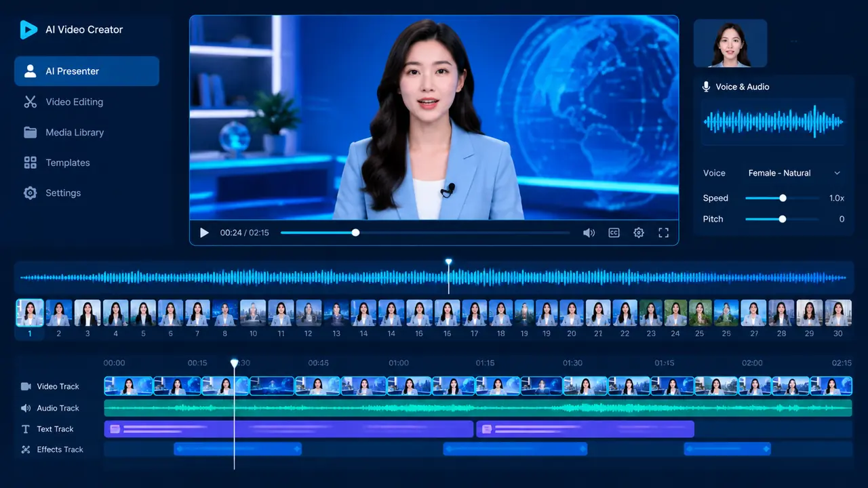Click the scissors icon beside Video Editing
This screenshot has width=868, height=488.
click(x=30, y=102)
